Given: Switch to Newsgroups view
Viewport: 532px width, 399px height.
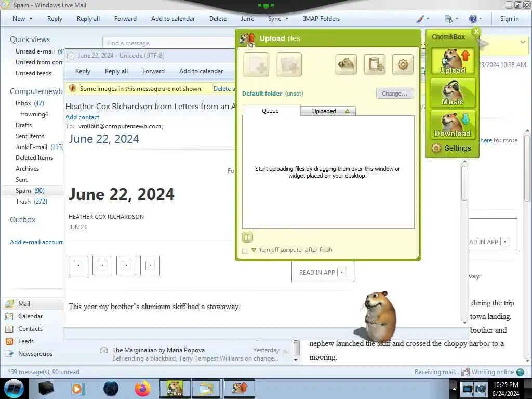Looking at the screenshot, I should (35, 354).
